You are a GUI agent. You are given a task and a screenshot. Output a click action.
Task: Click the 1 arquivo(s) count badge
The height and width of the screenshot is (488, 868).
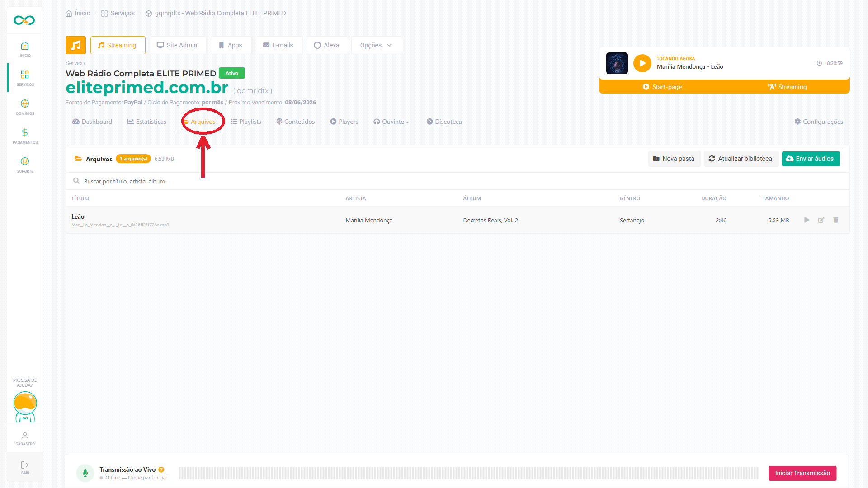pyautogui.click(x=133, y=159)
